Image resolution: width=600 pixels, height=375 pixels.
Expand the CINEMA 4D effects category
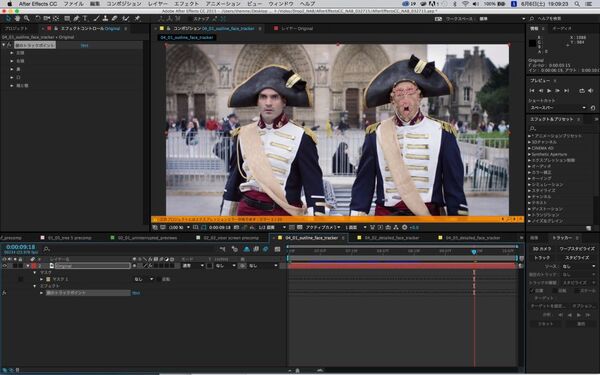(x=530, y=148)
